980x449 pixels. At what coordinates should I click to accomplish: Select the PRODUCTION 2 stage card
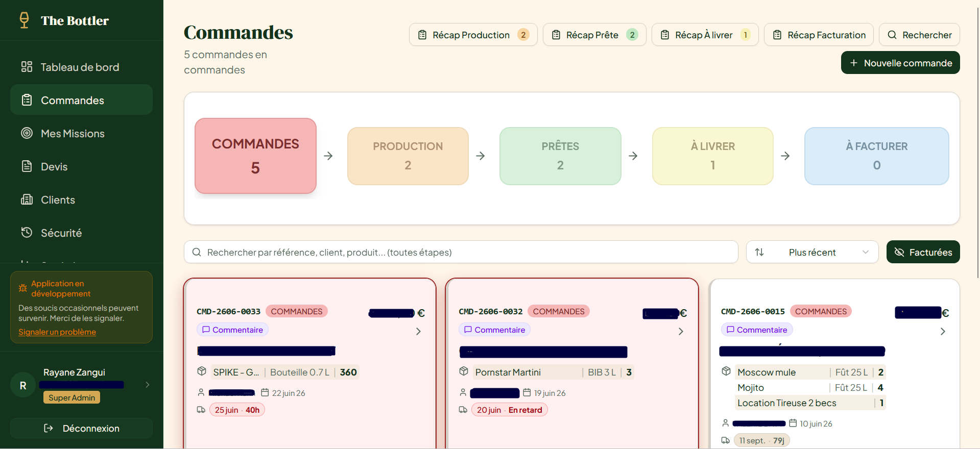click(x=408, y=156)
